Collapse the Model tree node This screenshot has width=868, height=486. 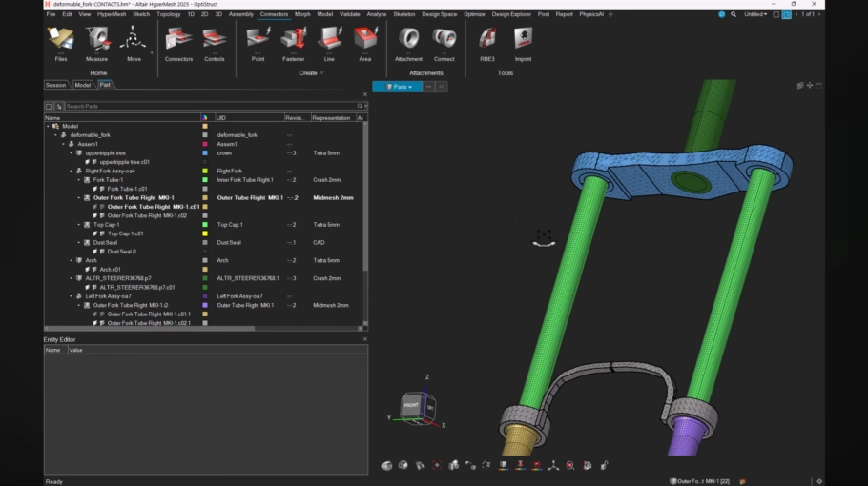pyautogui.click(x=48, y=126)
